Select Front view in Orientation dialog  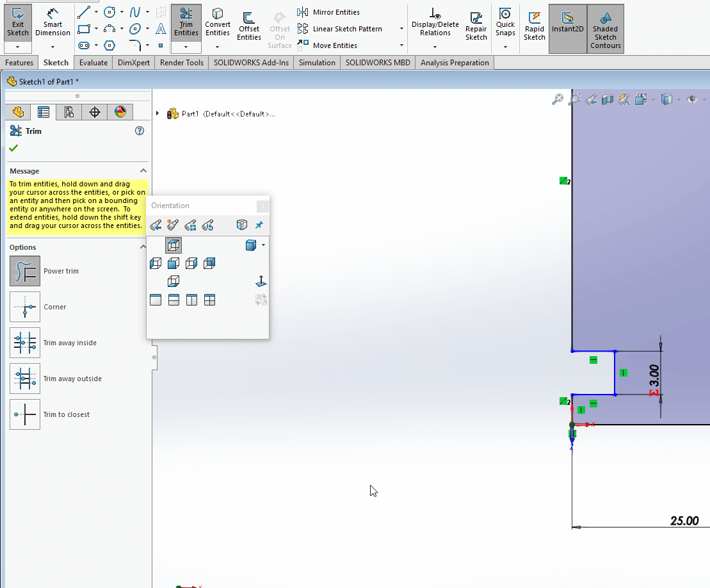173,263
